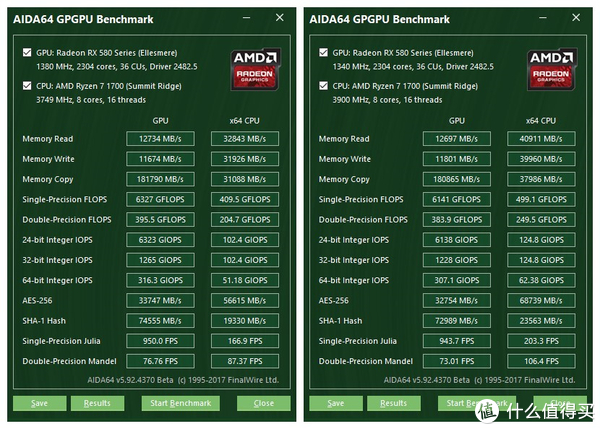Toggle CPU Ryzen 7 1700 checkbox in right window
Screen dimensions: 600x429
[x=323, y=86]
